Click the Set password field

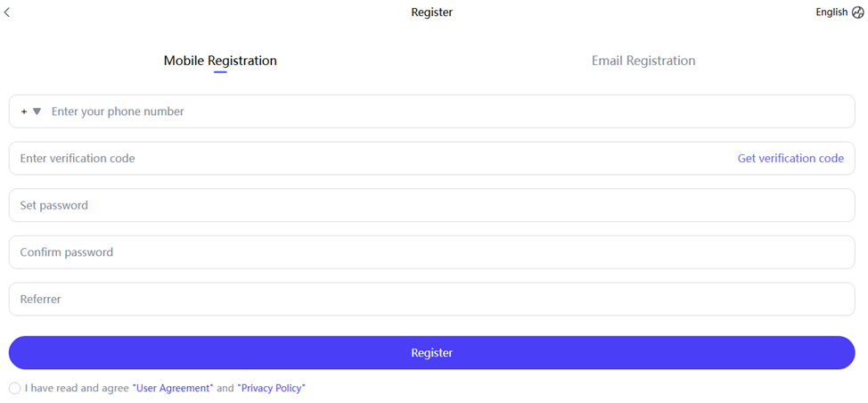[x=356, y=205]
